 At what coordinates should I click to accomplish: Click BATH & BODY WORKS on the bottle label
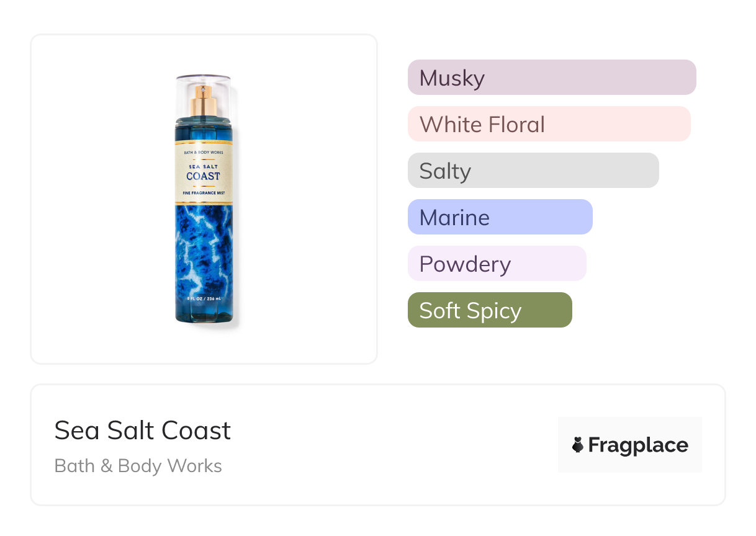203,152
